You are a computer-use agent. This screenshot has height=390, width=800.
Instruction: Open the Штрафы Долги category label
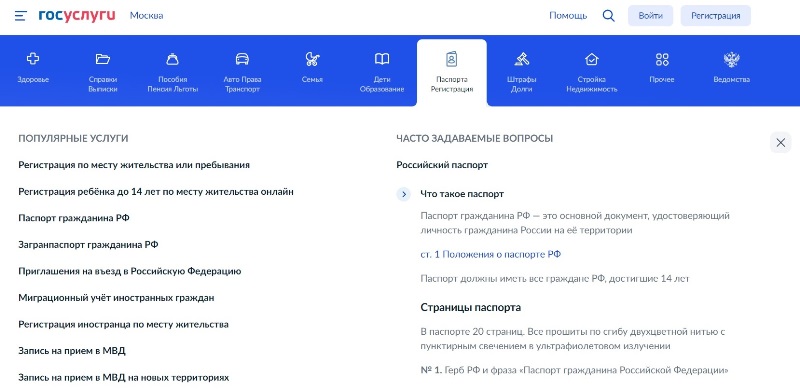[521, 84]
